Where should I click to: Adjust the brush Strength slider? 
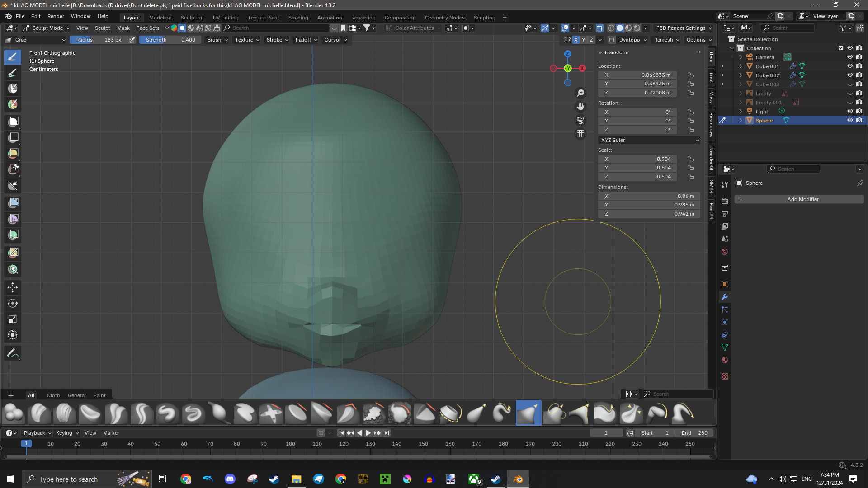pyautogui.click(x=170, y=40)
